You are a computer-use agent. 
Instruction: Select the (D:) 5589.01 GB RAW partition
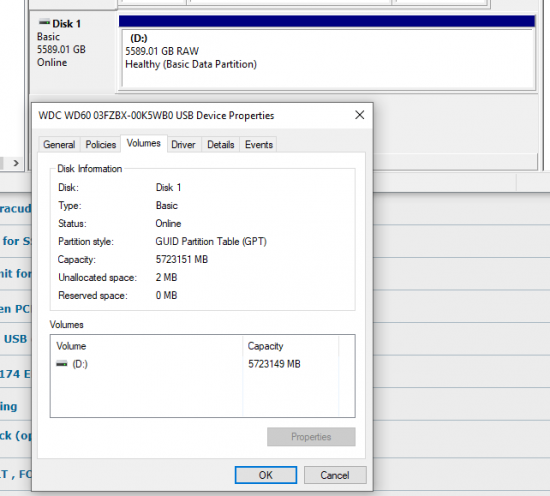point(328,58)
